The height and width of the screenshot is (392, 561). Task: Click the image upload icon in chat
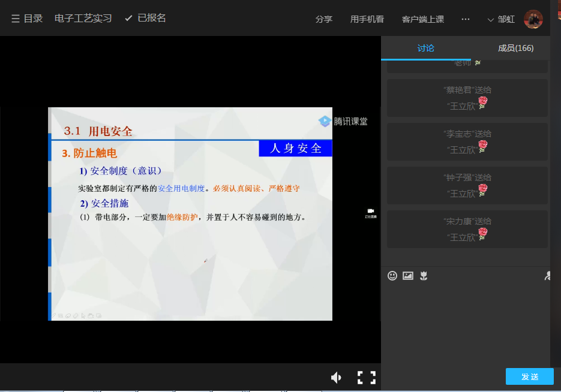408,276
